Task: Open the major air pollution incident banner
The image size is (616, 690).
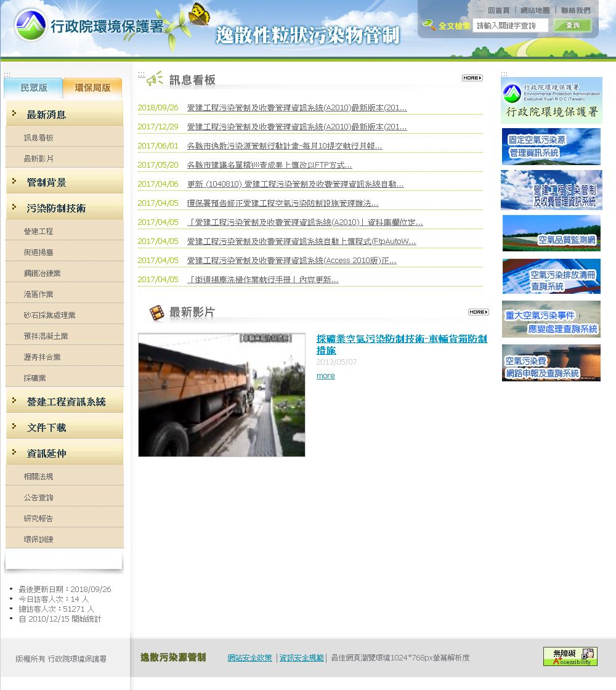Action: point(551,319)
